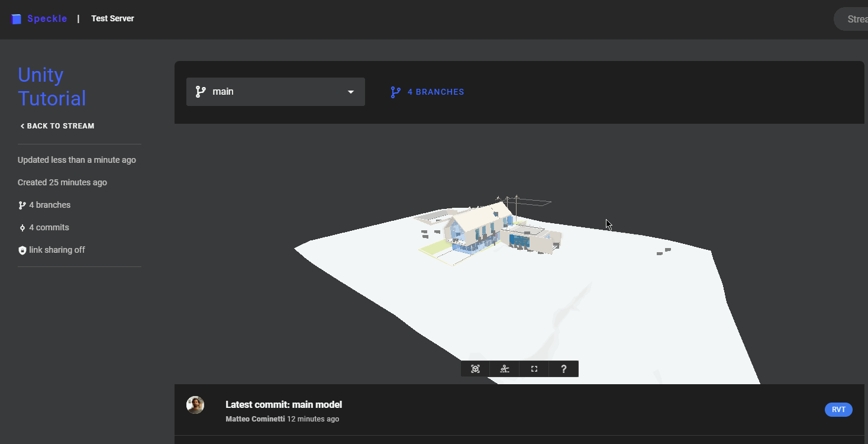Click the zoom extents cube icon
The height and width of the screenshot is (444, 868).
475,369
